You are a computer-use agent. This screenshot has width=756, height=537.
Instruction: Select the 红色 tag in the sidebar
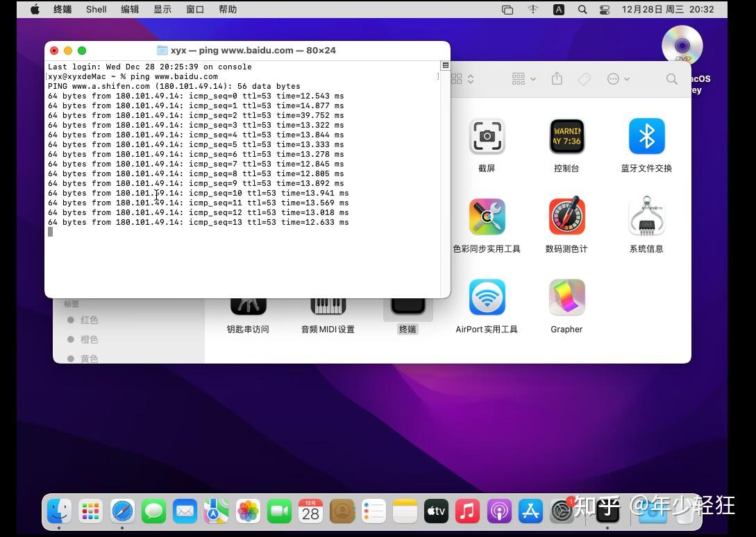(89, 320)
